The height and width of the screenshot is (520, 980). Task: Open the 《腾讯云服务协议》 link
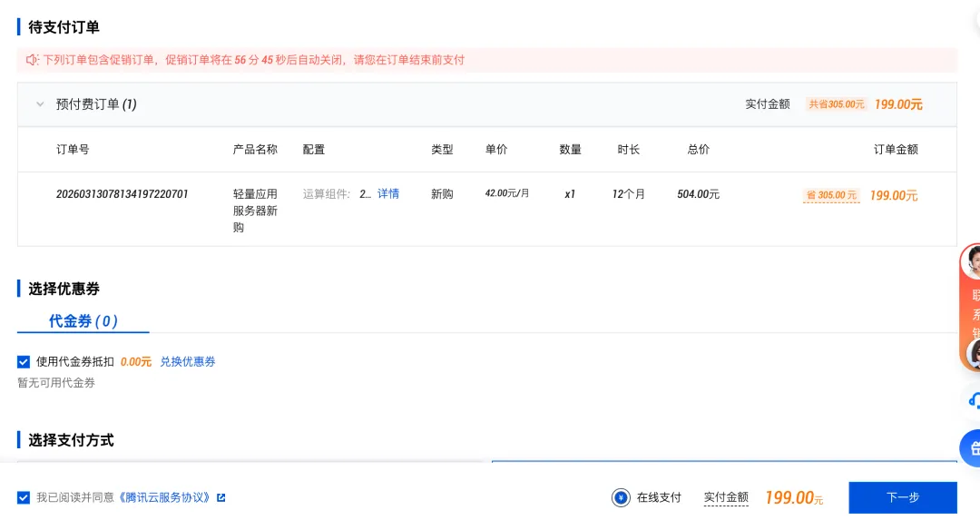tap(163, 497)
